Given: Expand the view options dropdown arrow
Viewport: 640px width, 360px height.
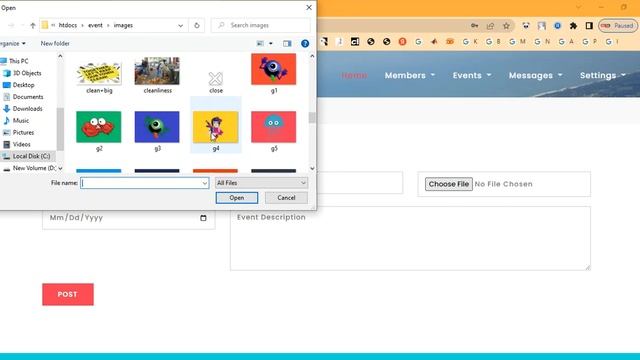Looking at the screenshot, I should point(271,43).
